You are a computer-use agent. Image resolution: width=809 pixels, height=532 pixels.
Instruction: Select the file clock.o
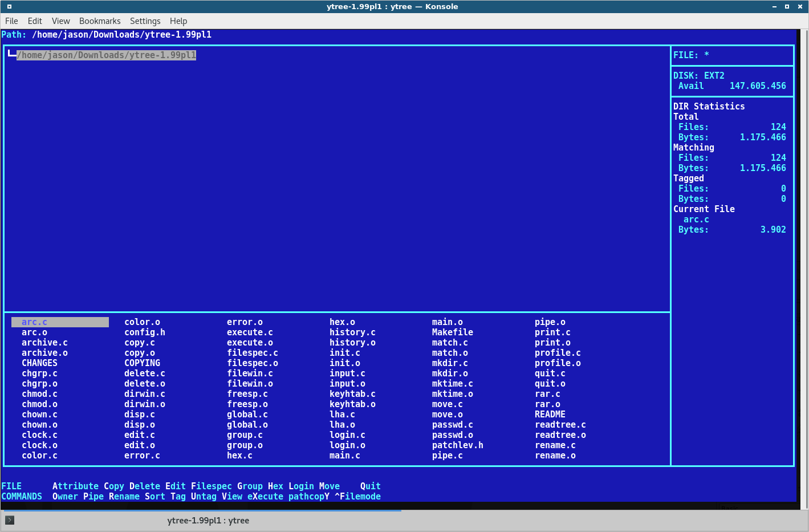point(40,445)
